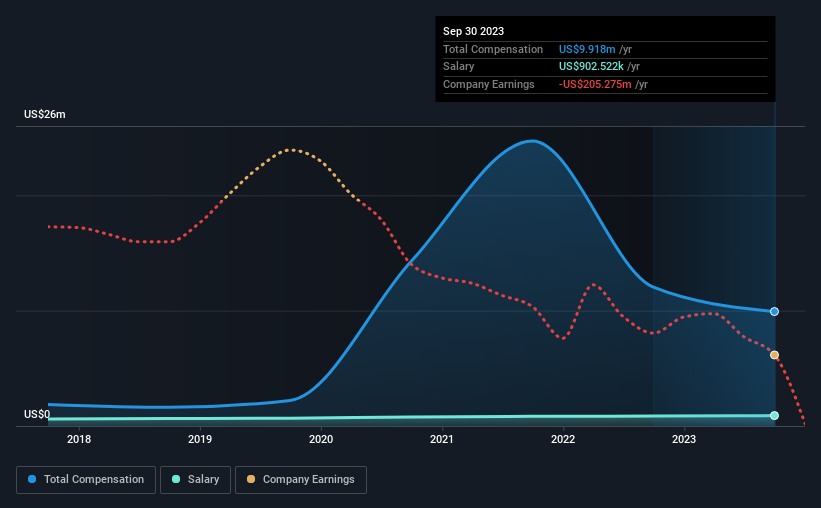Click the 2019 x-axis label

point(200,439)
